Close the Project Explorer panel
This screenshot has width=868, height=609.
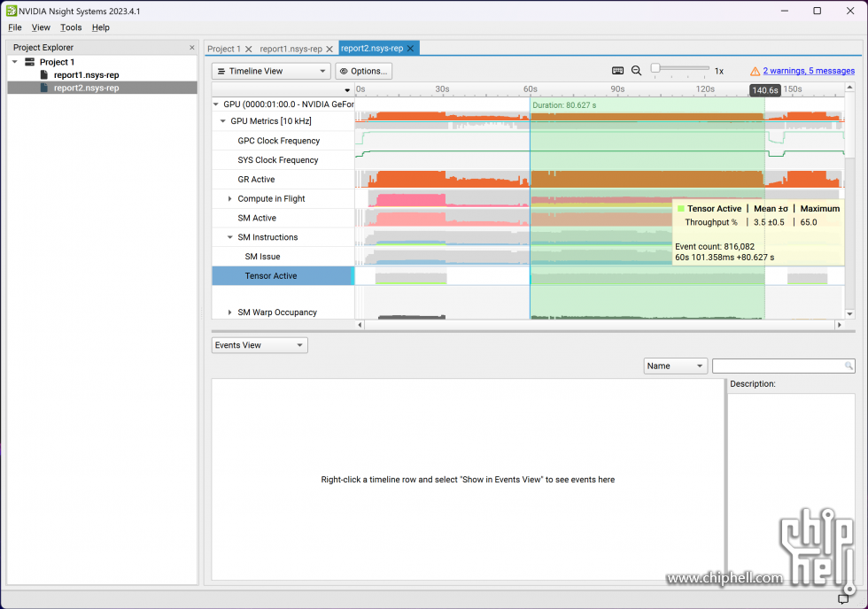click(192, 48)
